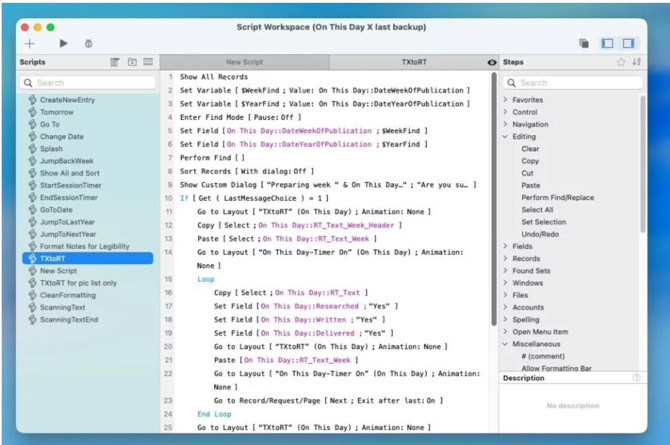Expand the Records steps category
This screenshot has width=670, height=445.
(506, 258)
